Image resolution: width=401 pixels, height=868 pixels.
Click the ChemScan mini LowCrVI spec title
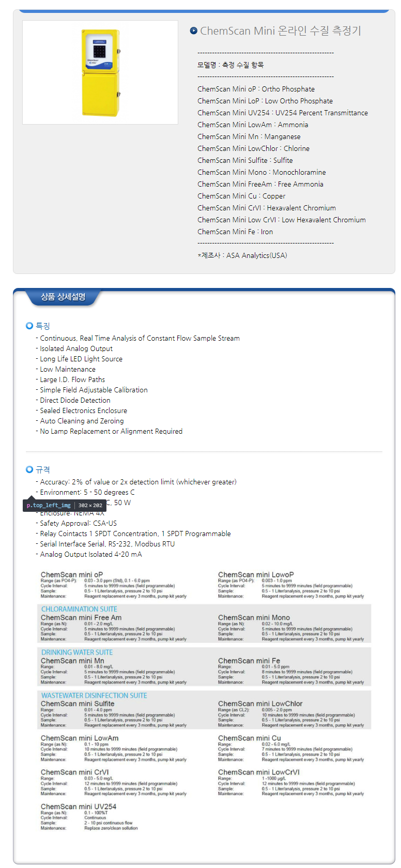click(258, 772)
